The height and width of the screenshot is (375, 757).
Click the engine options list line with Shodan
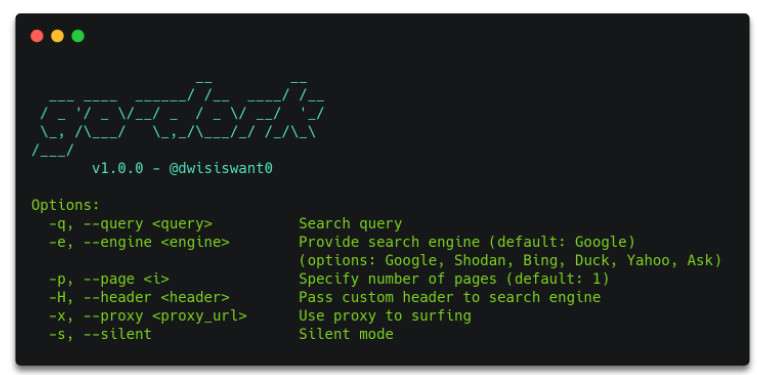pos(510,261)
